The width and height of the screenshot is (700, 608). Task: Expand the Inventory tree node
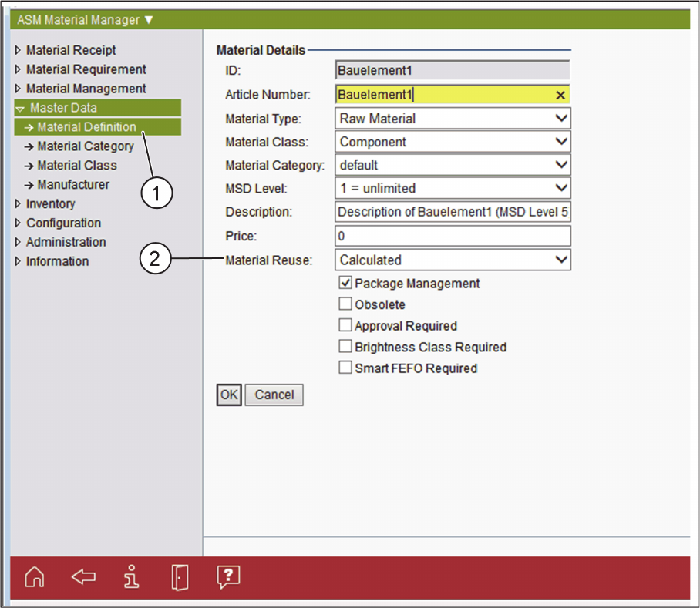[x=18, y=203]
